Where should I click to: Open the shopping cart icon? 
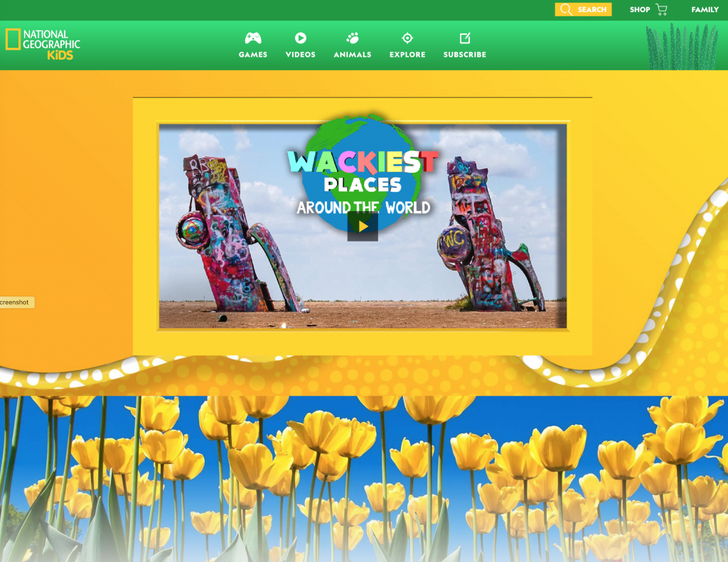click(x=662, y=9)
